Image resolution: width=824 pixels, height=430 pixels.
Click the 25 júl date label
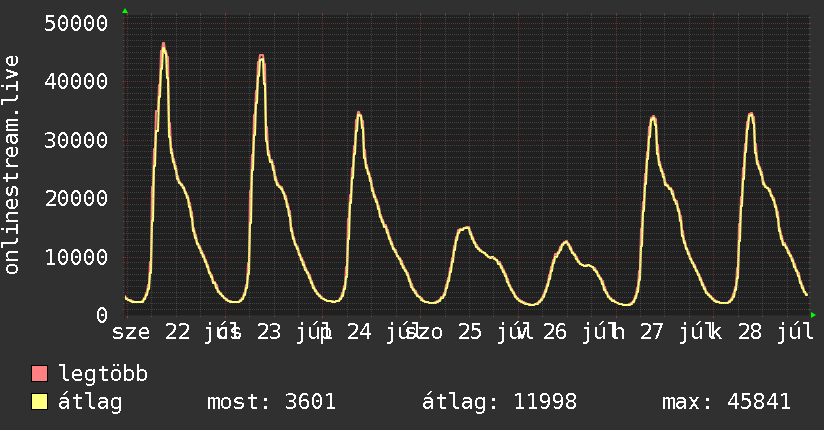496,332
